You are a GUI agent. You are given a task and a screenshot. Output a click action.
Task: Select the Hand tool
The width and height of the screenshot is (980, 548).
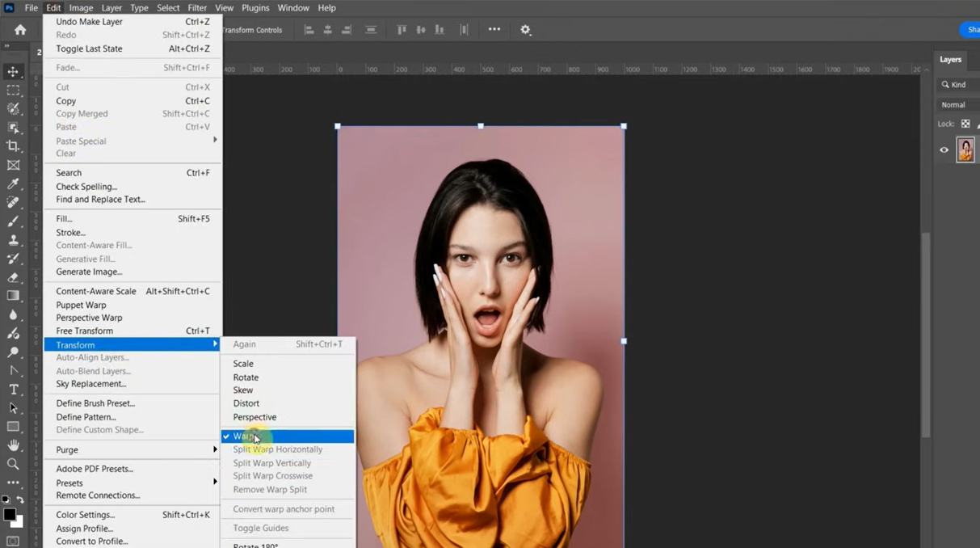(x=13, y=445)
